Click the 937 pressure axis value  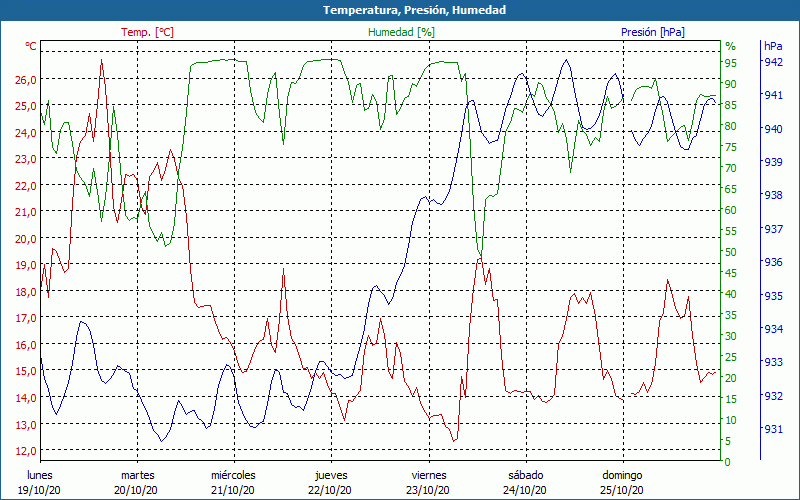click(773, 229)
